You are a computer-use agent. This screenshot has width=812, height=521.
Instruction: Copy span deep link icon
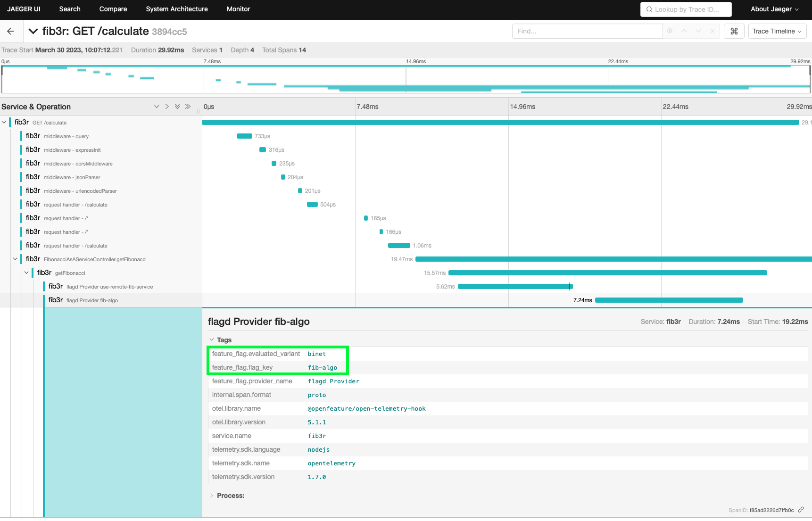coord(801,510)
